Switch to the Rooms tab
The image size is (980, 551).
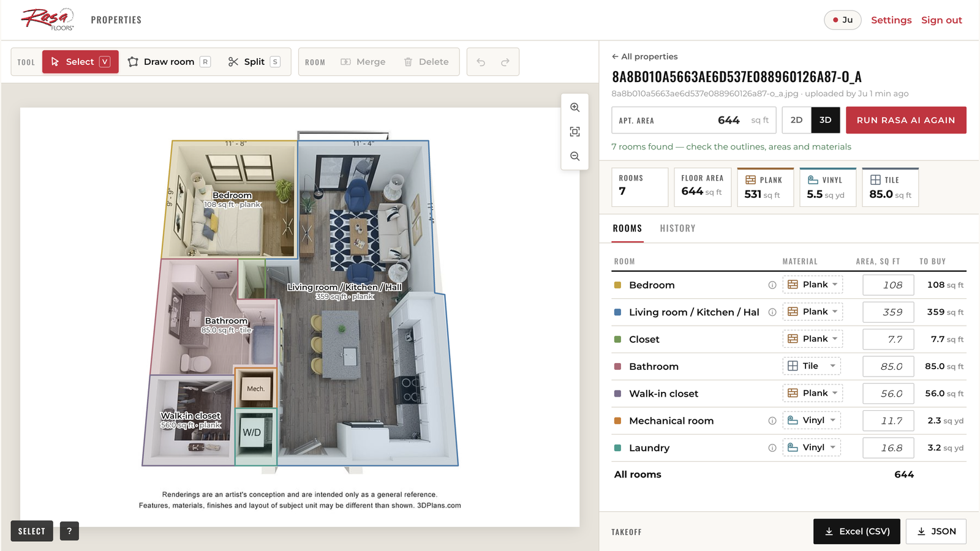(x=627, y=228)
